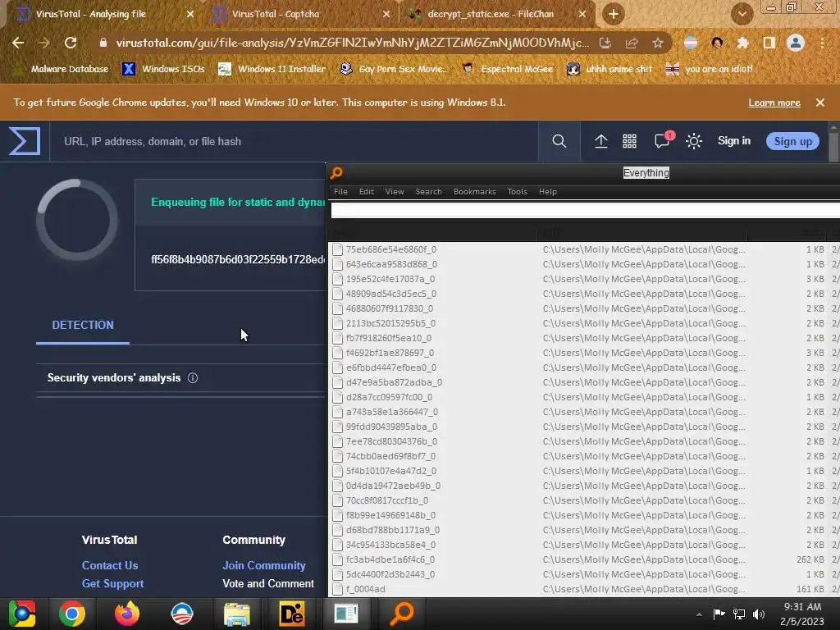840x630 pixels.
Task: Click the VirusTotal search magnifier icon
Action: tap(559, 141)
